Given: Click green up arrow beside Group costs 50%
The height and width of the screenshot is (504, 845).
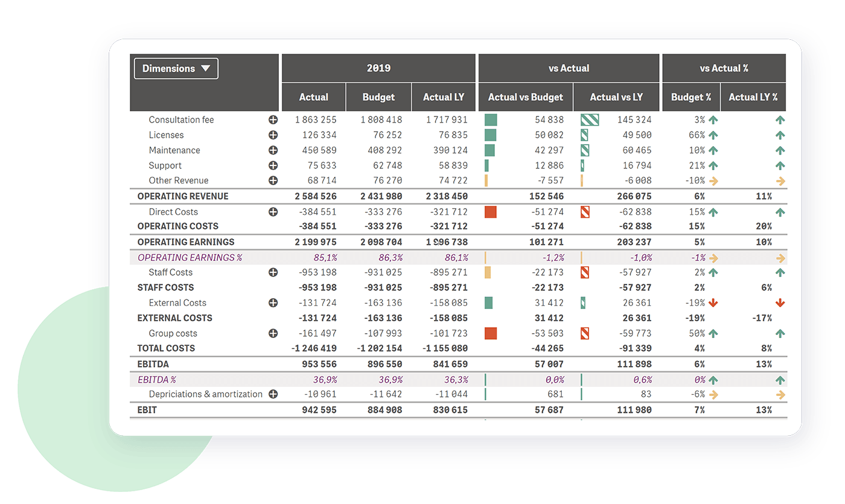Looking at the screenshot, I should pos(713,333).
